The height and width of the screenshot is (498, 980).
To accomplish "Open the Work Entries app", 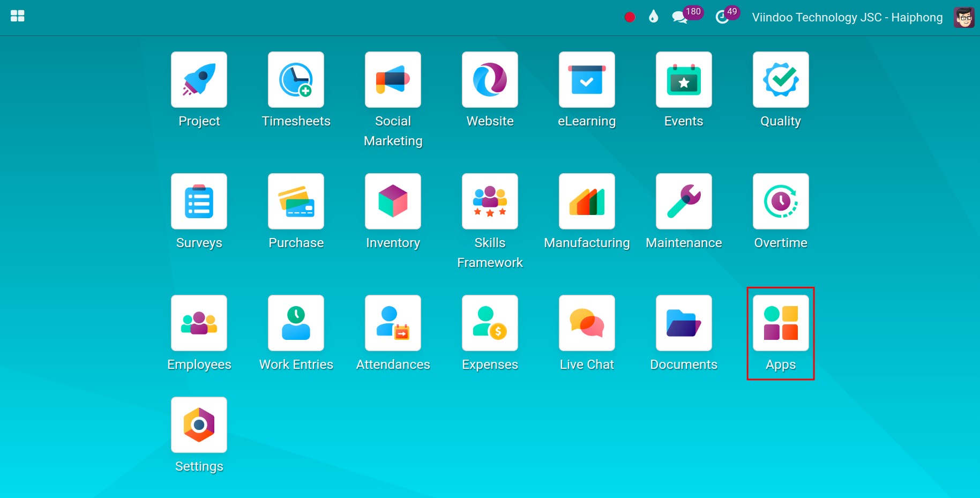I will pos(296,323).
